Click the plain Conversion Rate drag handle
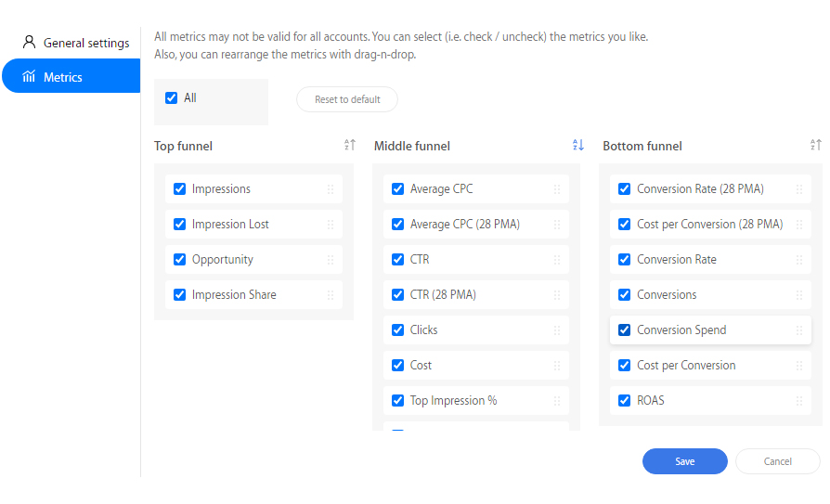830x504 pixels. pyautogui.click(x=799, y=259)
